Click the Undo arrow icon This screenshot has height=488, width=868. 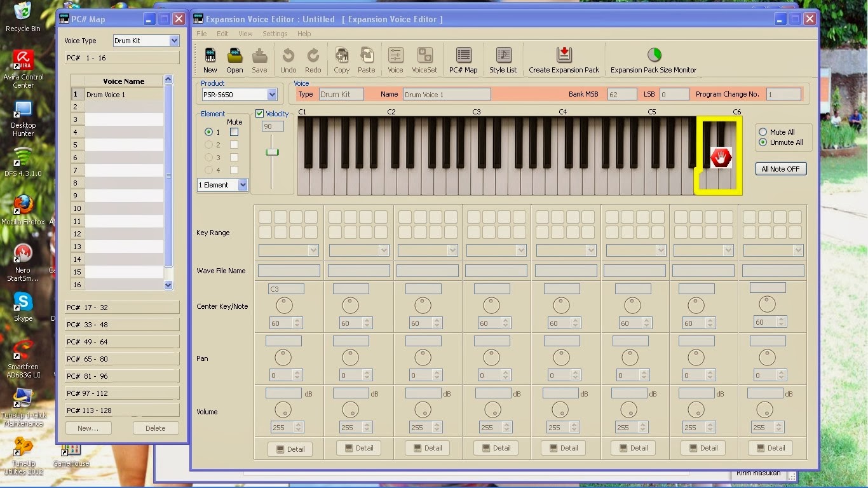point(288,56)
